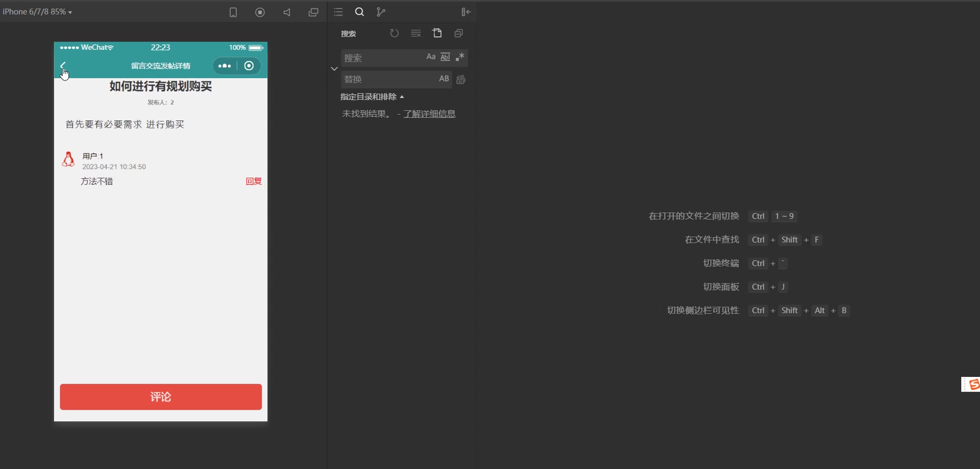Open the three-dot menu in the mini program

pyautogui.click(x=225, y=66)
